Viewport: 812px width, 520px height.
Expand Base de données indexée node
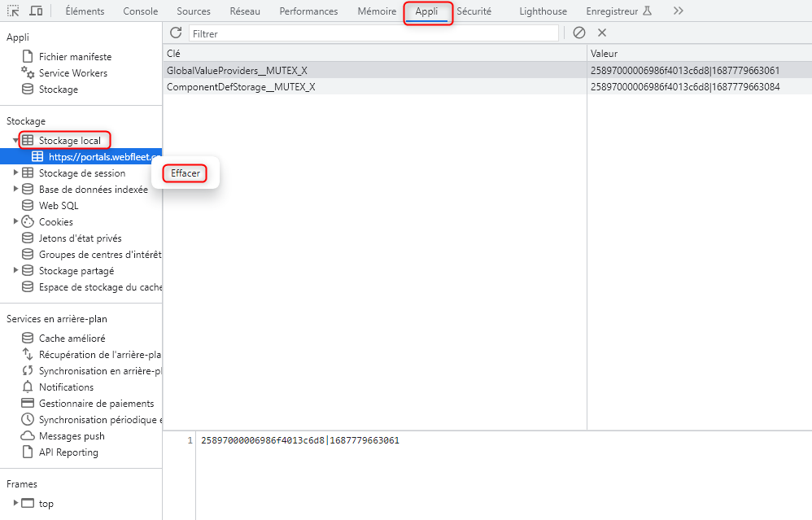pyautogui.click(x=16, y=190)
